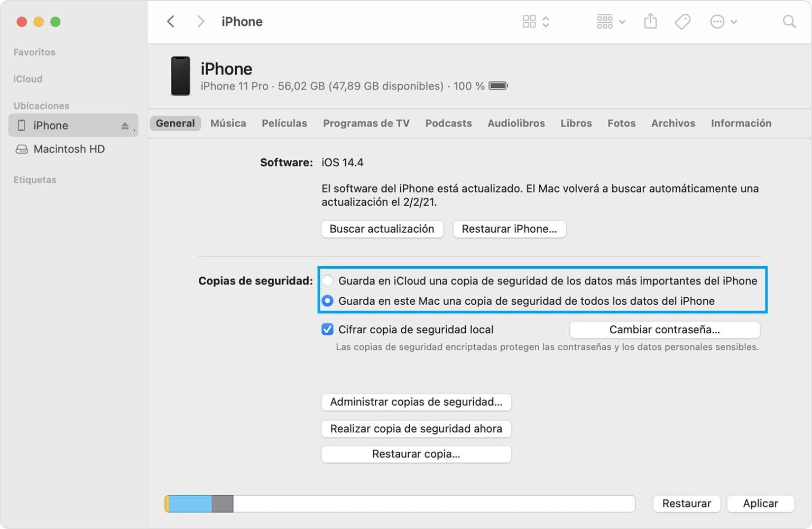Click the battery icon next to 100 %
This screenshot has height=529, width=812.
click(x=498, y=86)
